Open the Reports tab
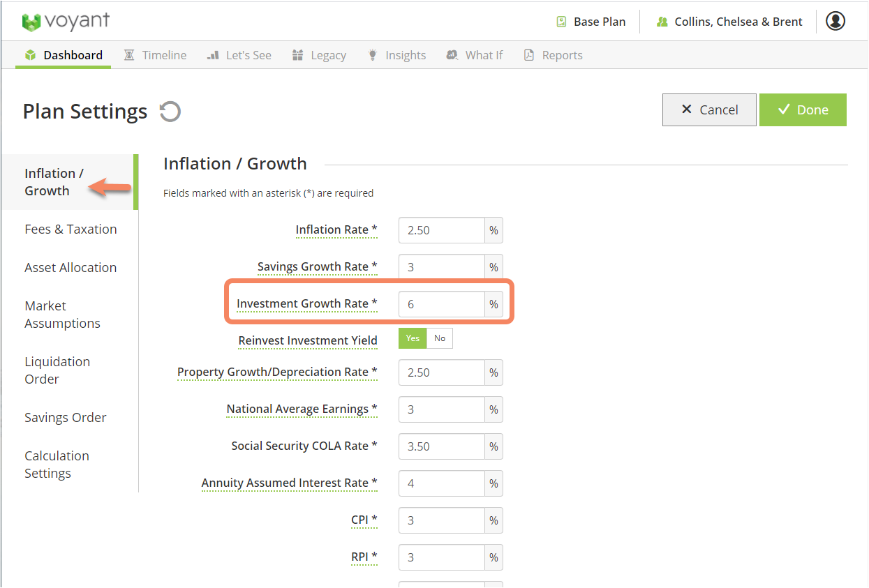This screenshot has height=588, width=869. 554,55
